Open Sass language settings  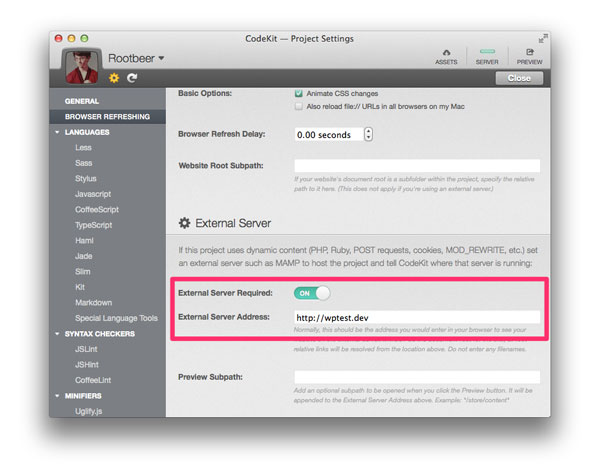click(83, 163)
